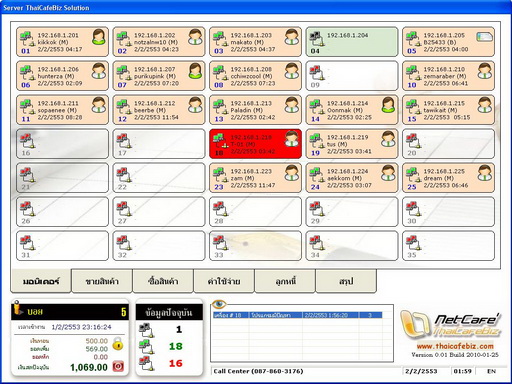Click the yellow padlock icon in cashier panel
Screen dimensions: 512x384
tap(118, 343)
